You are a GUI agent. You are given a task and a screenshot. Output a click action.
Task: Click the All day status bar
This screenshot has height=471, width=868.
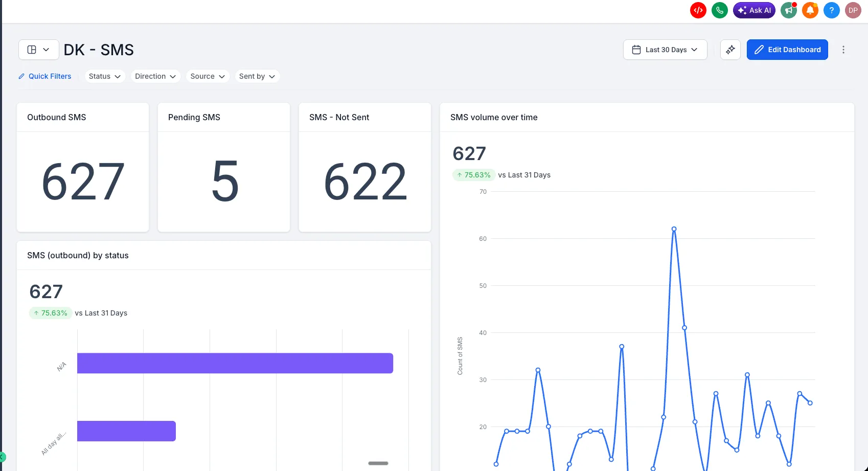pos(126,431)
